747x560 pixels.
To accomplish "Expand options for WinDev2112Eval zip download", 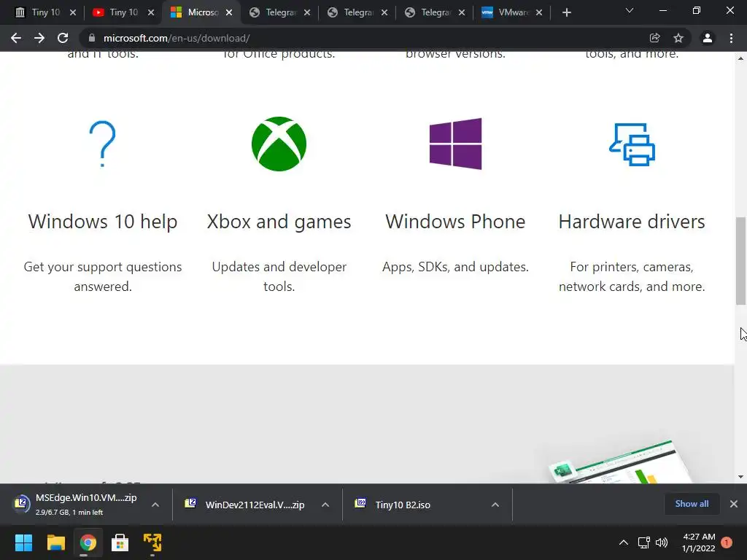I will (325, 505).
